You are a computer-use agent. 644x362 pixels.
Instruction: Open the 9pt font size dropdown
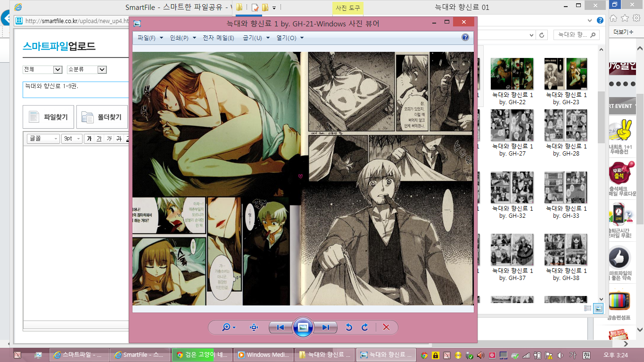click(71, 139)
